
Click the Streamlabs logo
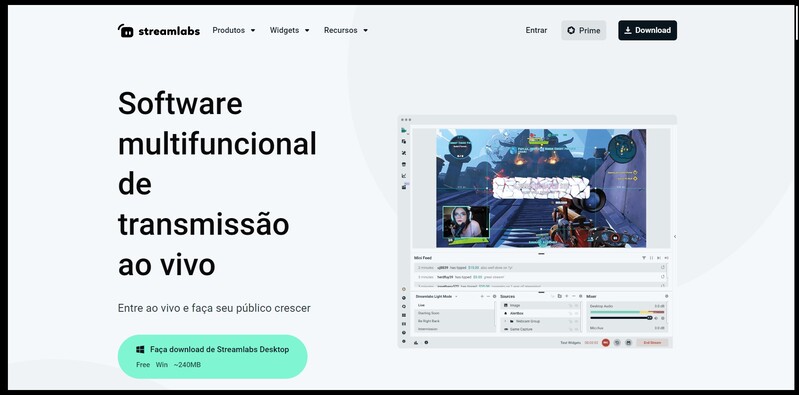[158, 31]
